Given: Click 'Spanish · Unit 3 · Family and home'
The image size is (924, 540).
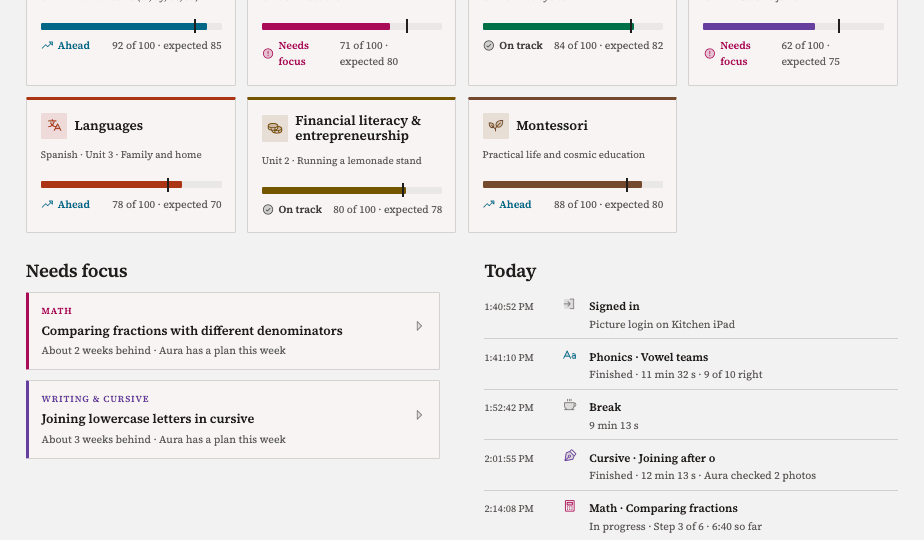Looking at the screenshot, I should coord(121,154).
